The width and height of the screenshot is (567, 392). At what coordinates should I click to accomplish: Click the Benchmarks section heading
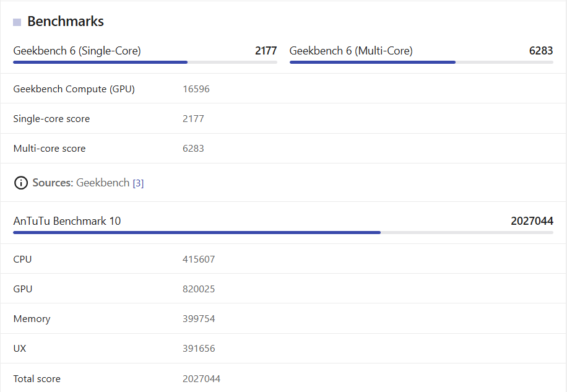click(66, 22)
